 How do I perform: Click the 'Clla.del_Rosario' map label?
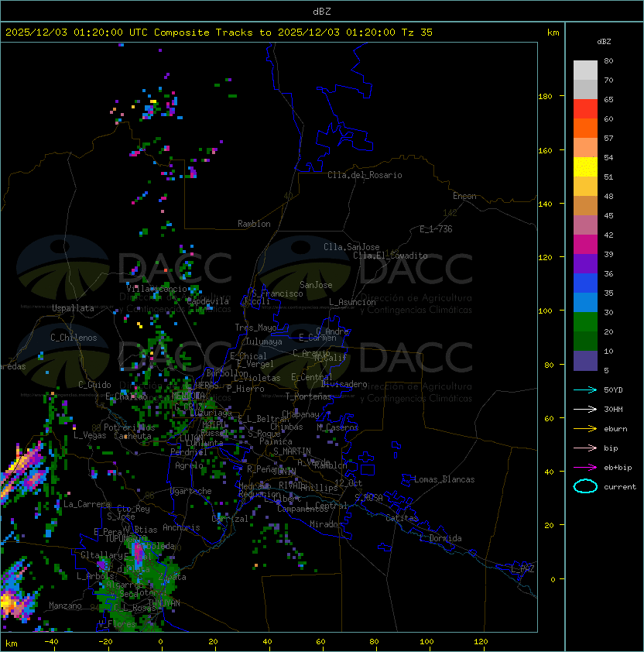pyautogui.click(x=365, y=175)
